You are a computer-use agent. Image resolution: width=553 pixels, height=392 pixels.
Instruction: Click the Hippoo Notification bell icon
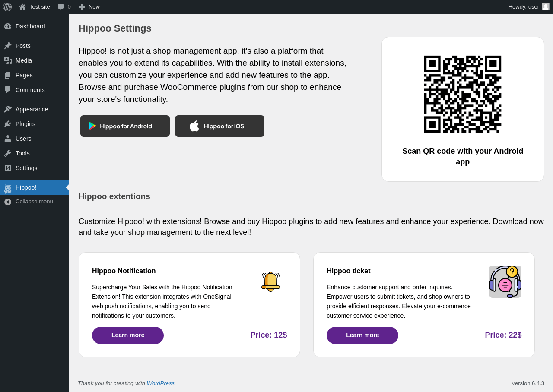(x=270, y=281)
